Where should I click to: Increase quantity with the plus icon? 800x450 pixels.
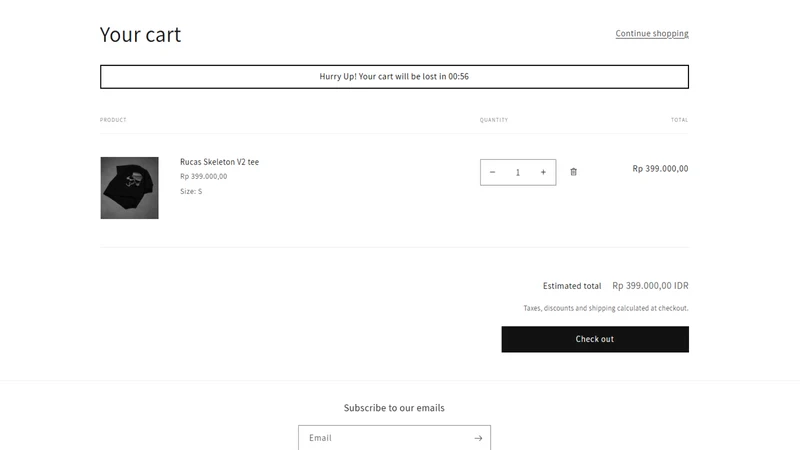tap(543, 172)
